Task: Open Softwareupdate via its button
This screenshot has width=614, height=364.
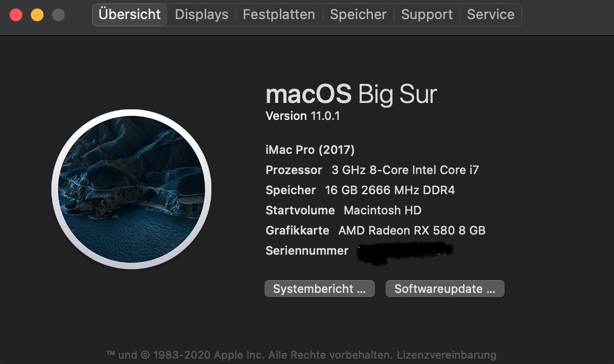Action: click(445, 289)
